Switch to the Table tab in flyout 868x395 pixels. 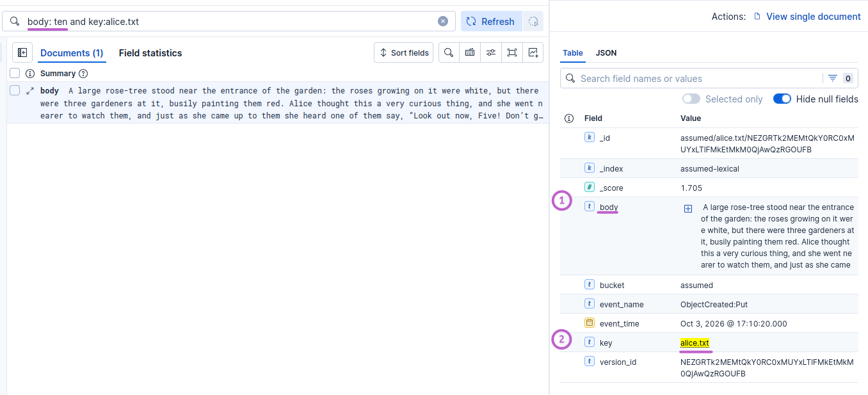(x=573, y=53)
